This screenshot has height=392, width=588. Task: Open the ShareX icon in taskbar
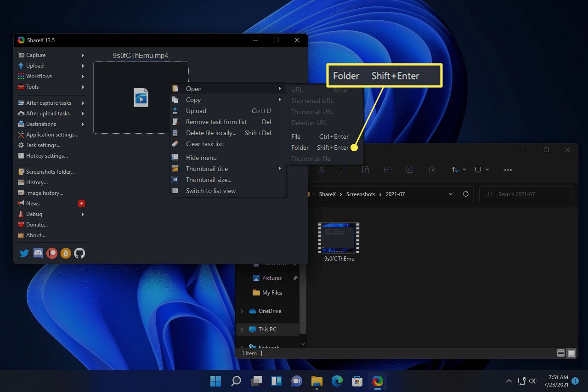pos(378,381)
